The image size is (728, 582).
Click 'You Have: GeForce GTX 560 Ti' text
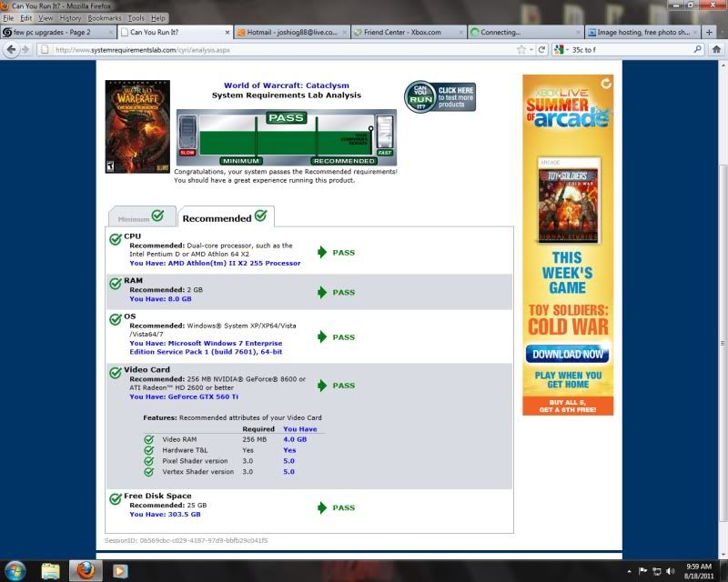184,396
